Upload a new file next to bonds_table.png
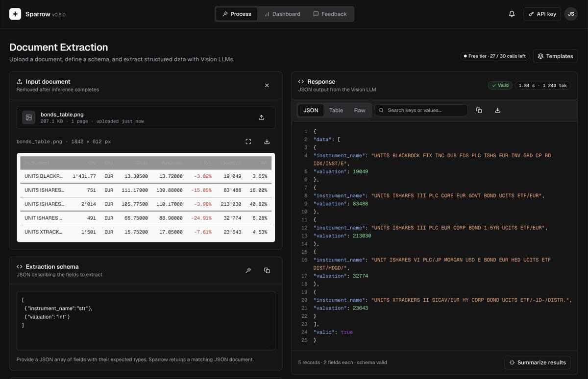The image size is (588, 379). pyautogui.click(x=261, y=118)
